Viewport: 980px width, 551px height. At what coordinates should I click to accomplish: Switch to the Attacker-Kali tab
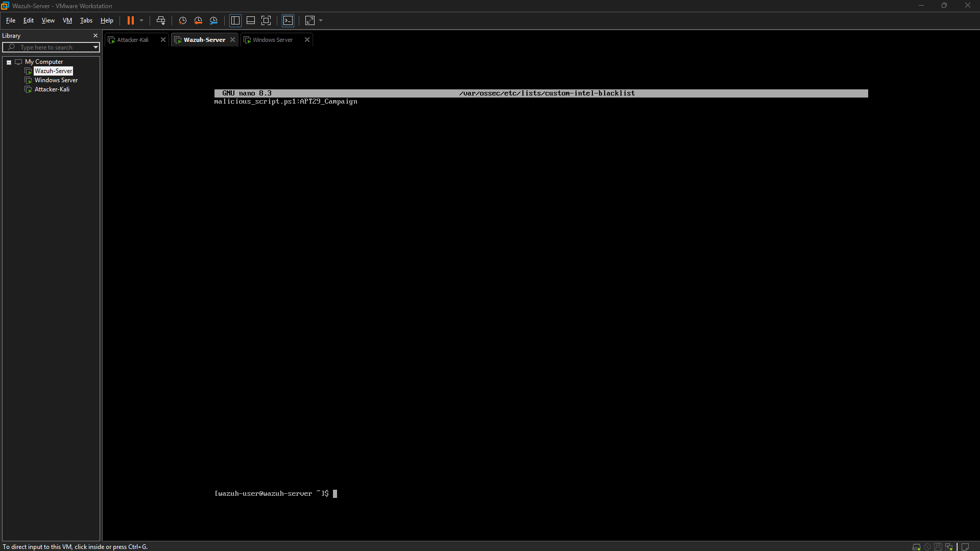(x=132, y=40)
